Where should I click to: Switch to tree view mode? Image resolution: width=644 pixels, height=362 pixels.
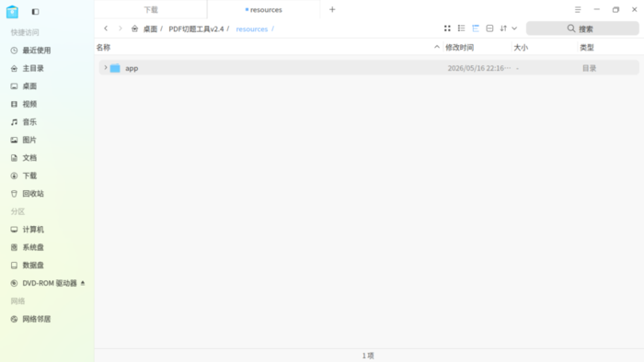point(476,28)
